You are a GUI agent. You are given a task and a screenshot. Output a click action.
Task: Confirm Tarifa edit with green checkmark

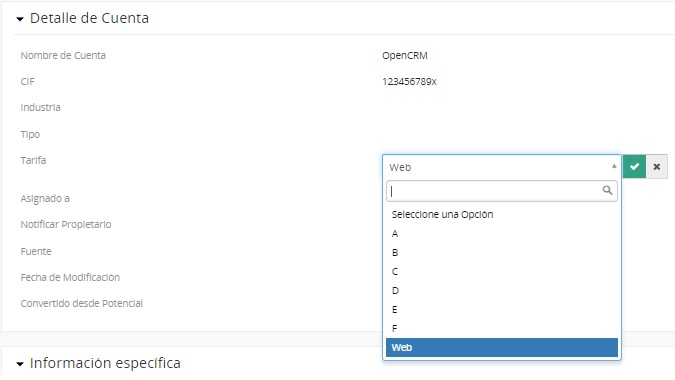634,167
